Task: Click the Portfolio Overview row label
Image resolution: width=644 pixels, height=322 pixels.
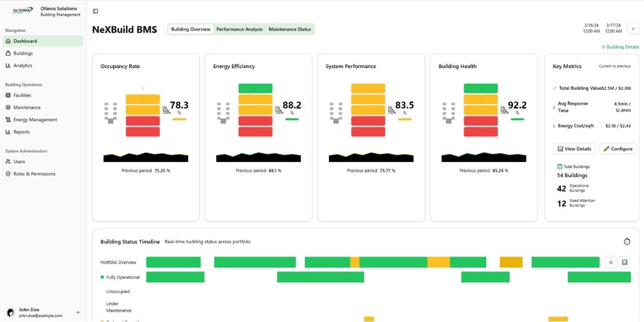Action: [118, 262]
